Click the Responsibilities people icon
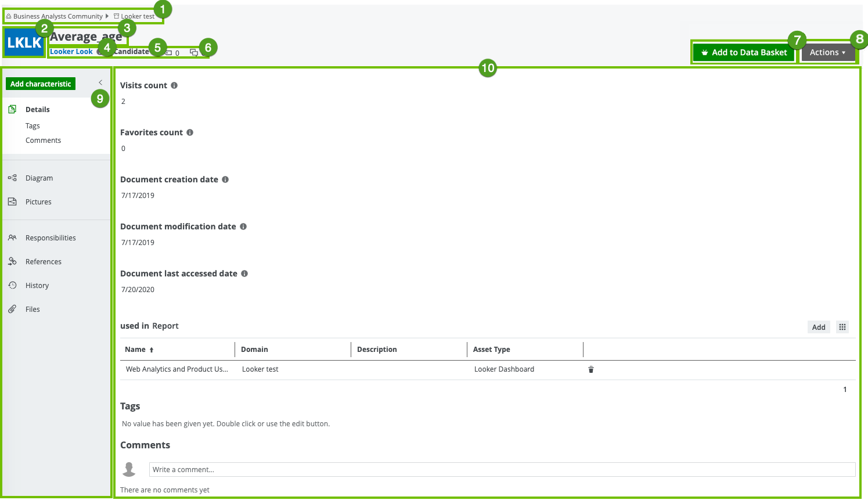Viewport: 868px width, 500px height. [12, 238]
